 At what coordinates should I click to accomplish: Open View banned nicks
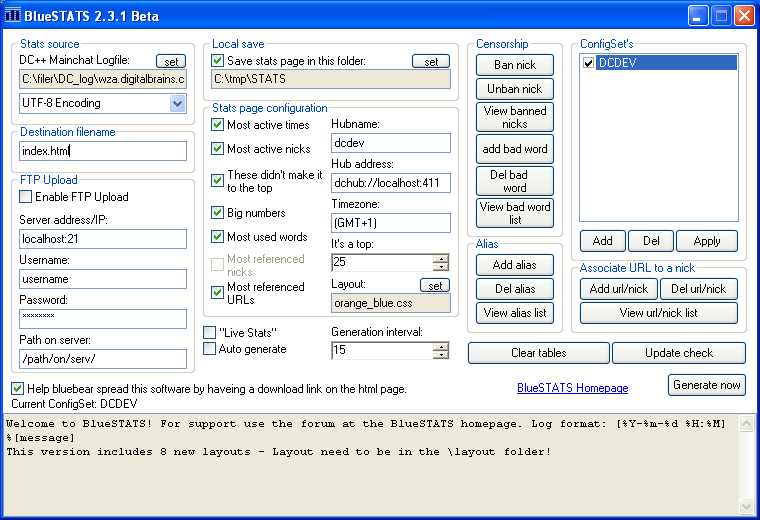(515, 117)
